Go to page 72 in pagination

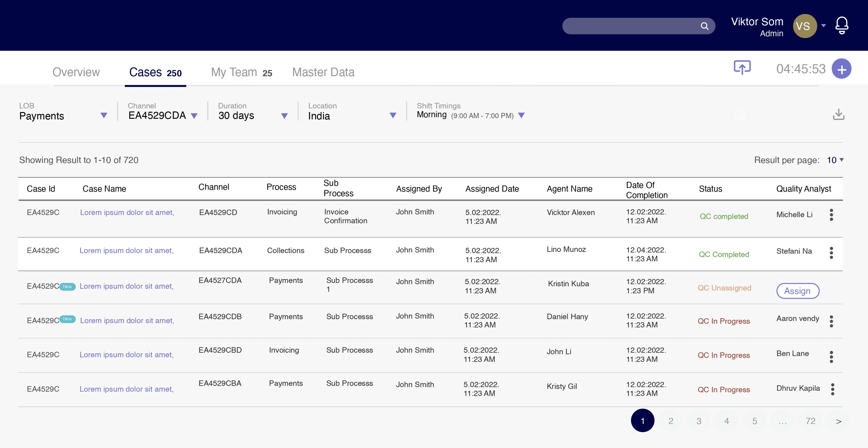click(x=810, y=421)
